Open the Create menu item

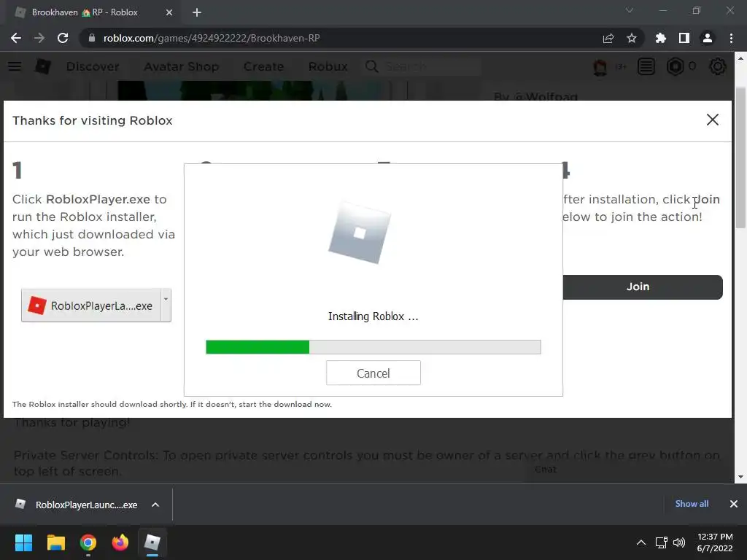[263, 66]
